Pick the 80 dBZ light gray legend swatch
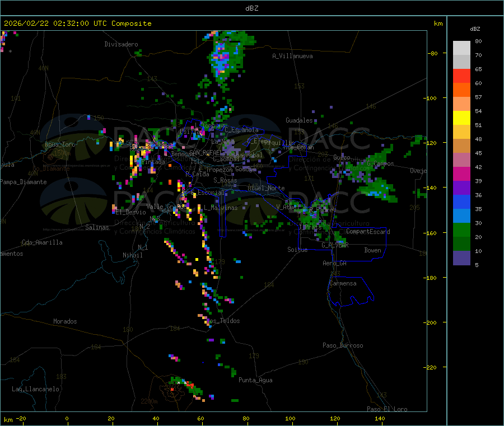 [461, 48]
